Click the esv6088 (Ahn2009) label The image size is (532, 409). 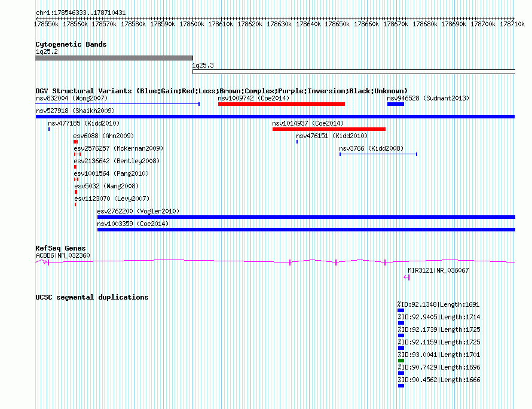click(103, 136)
